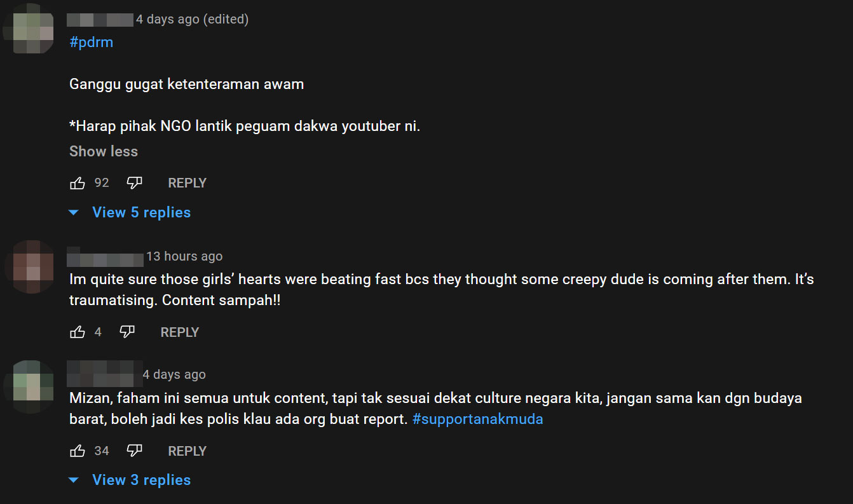Viewport: 853px width, 504px height.
Task: Open avatar of '13 hours ago' commenter
Action: pos(29,267)
